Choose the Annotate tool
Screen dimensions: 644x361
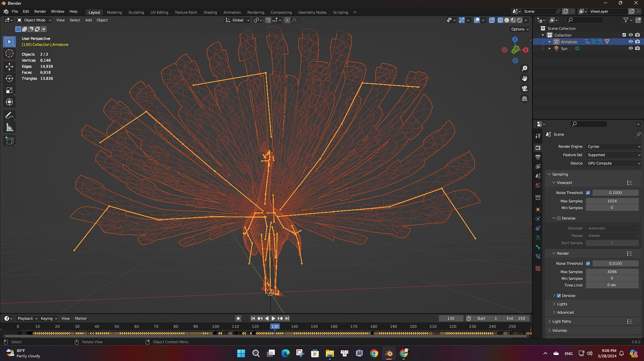(x=9, y=116)
